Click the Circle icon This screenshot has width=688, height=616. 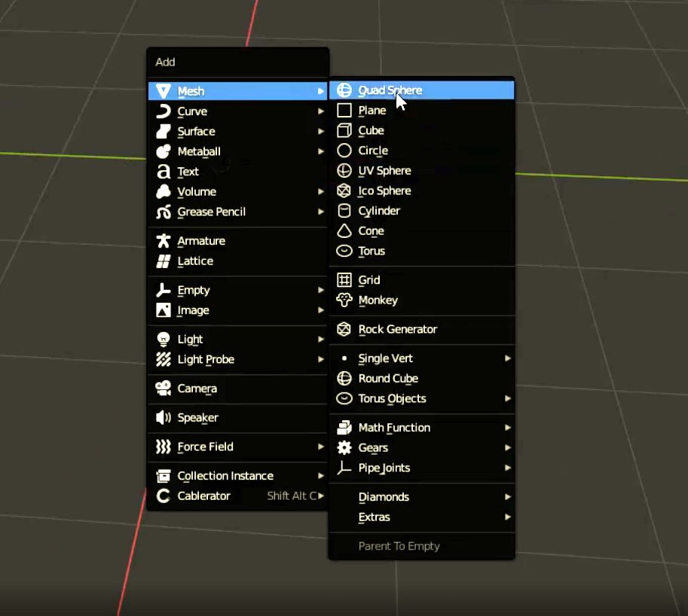point(344,151)
